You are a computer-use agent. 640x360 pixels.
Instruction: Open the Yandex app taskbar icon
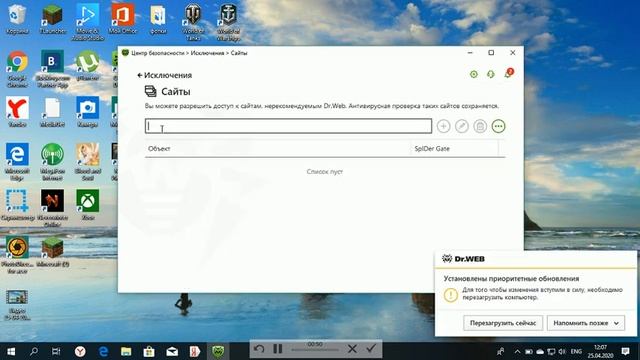(195, 351)
